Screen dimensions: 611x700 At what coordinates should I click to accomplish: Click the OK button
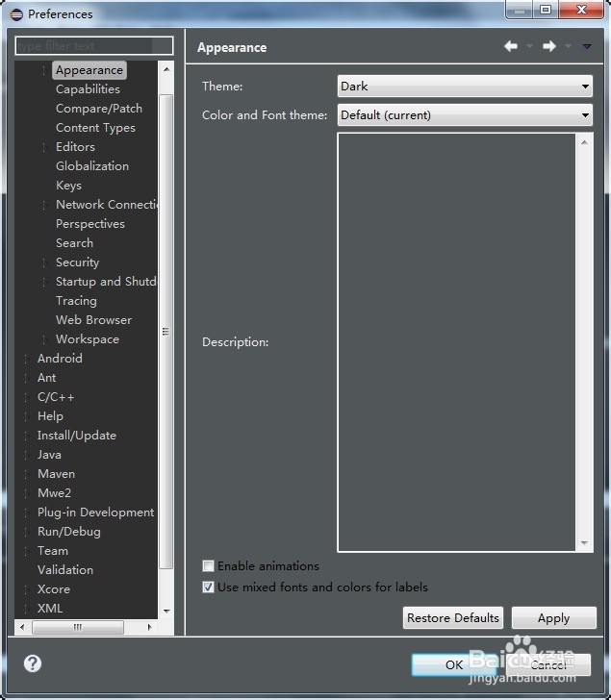click(x=454, y=664)
